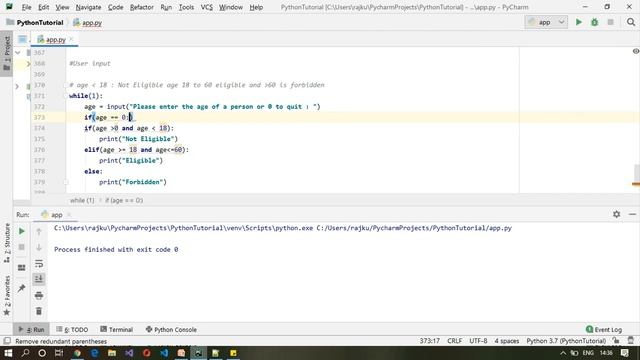Click the Up the stack trace arrow

39,231
